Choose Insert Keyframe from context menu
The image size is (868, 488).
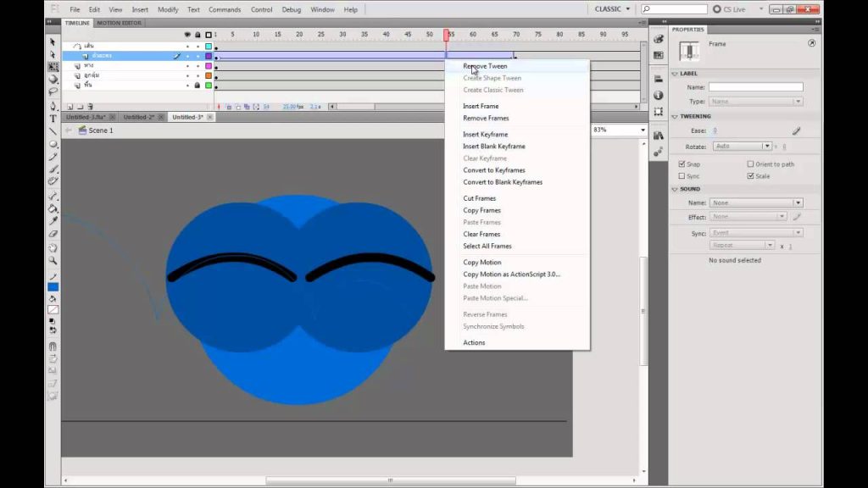[x=485, y=135]
